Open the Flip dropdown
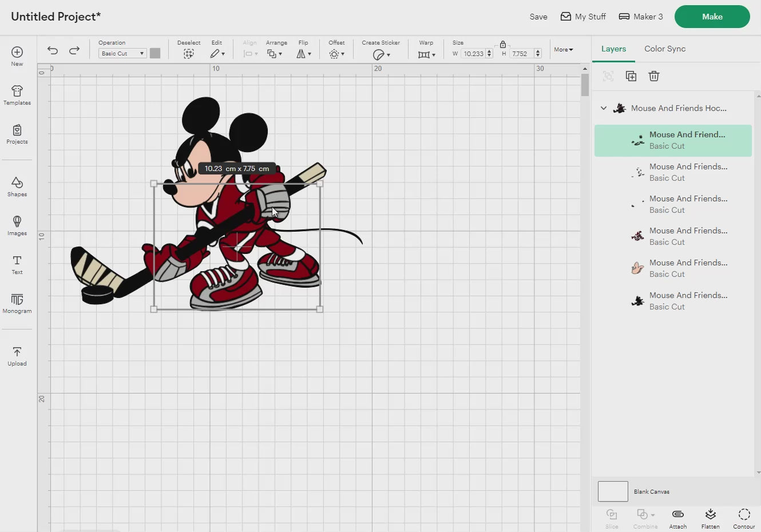The width and height of the screenshot is (761, 532). click(304, 54)
